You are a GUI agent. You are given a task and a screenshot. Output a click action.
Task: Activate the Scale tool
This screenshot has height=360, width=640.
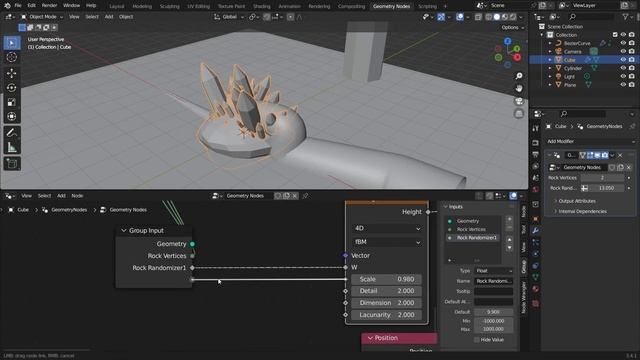tap(12, 102)
